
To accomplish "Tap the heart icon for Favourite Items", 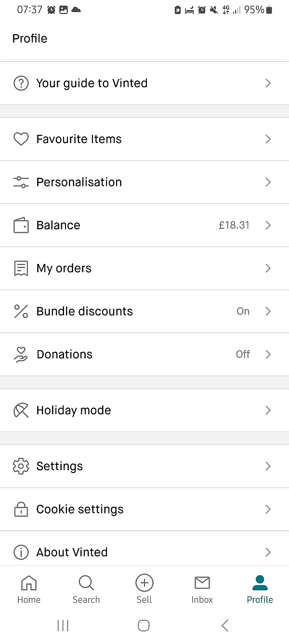I will pyautogui.click(x=21, y=139).
